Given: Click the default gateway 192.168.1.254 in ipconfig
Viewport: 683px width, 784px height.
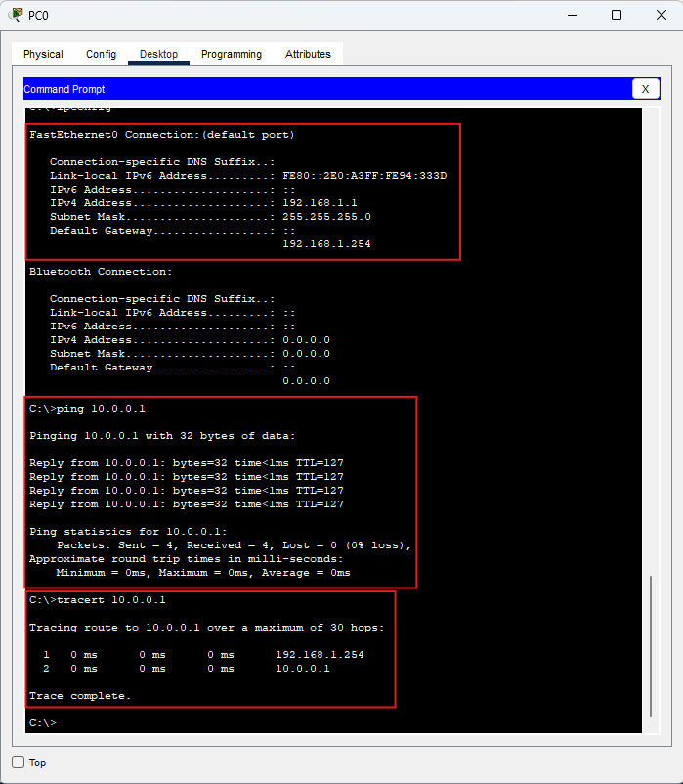Looking at the screenshot, I should click(326, 244).
